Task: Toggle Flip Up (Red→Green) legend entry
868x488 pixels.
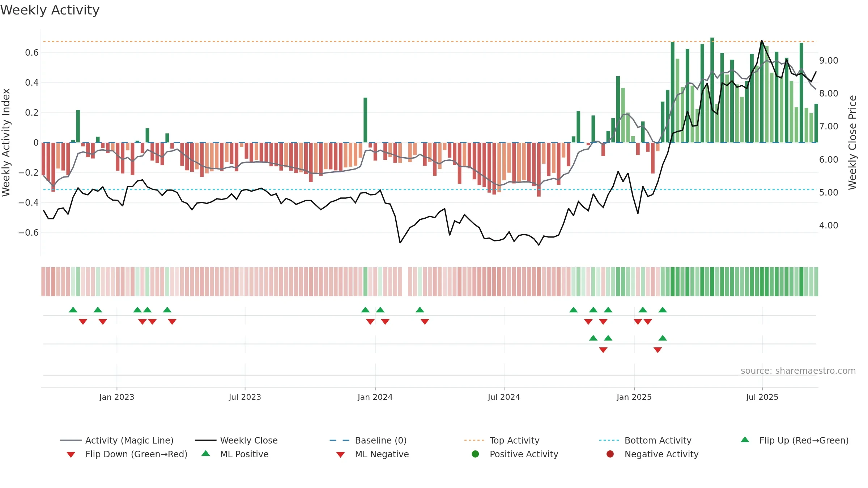Action: (x=795, y=440)
